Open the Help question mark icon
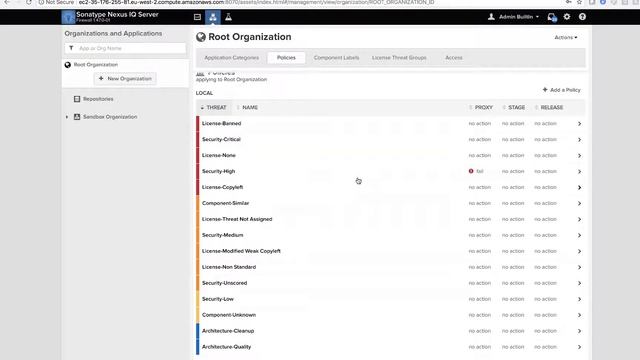This screenshot has height=360, width=640. tap(582, 17)
